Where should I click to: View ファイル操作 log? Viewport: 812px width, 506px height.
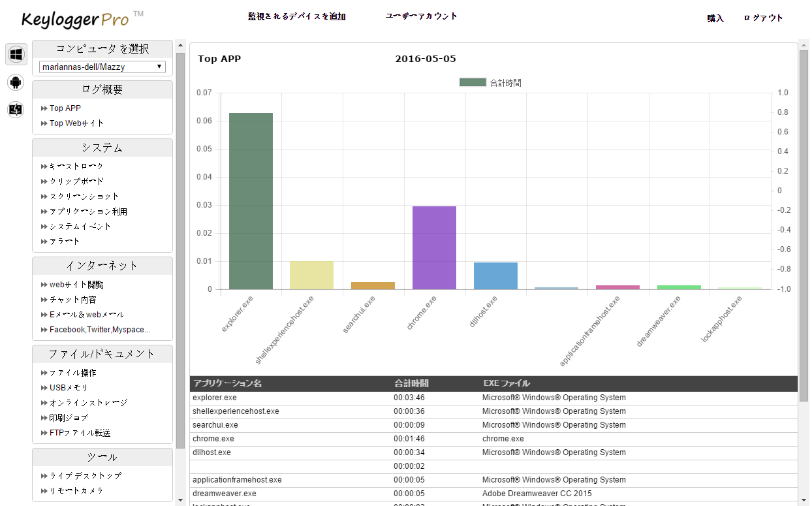pyautogui.click(x=72, y=373)
